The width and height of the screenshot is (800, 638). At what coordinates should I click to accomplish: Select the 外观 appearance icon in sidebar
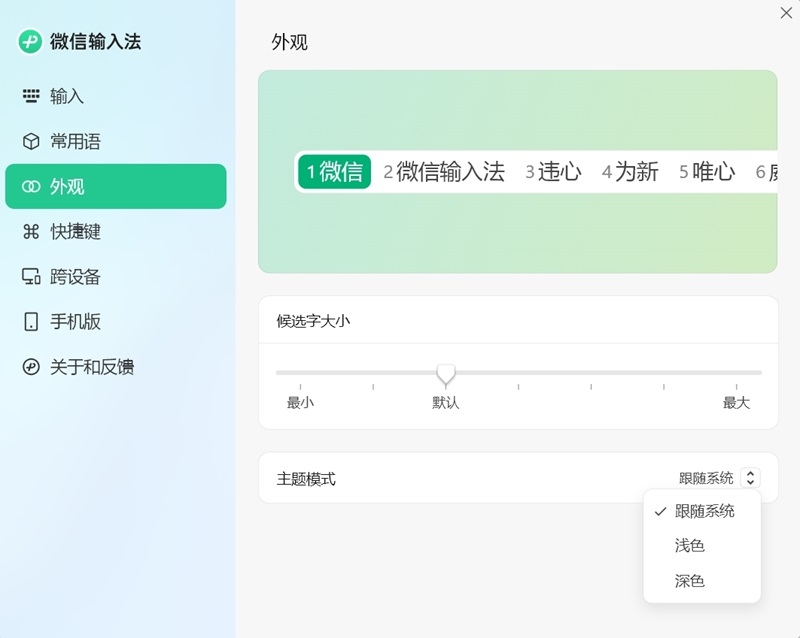30,186
